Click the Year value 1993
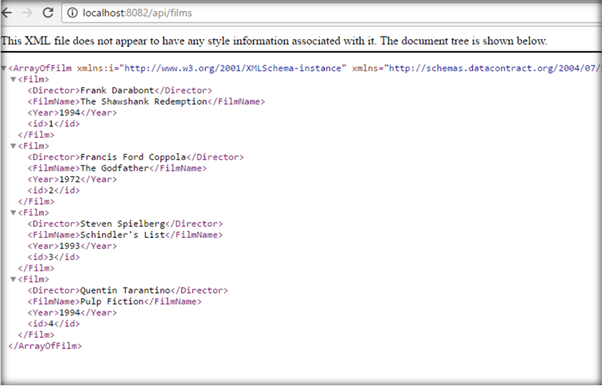602x386 pixels. (x=69, y=246)
